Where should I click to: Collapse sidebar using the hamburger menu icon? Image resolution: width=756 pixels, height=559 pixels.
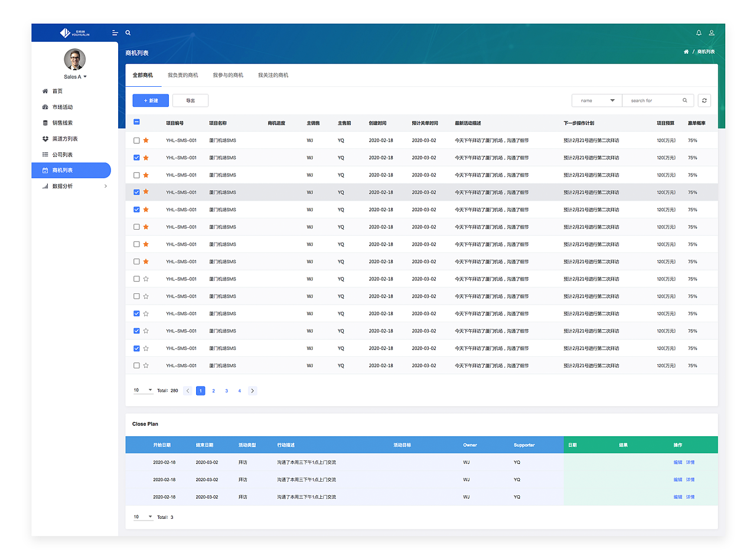tap(115, 33)
